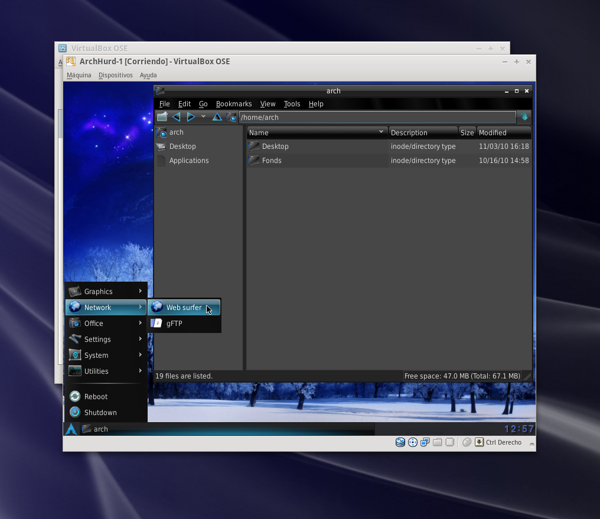Click the CD/DVD status icon in VirtualBox
Viewport: 600px width, 519px height.
(x=412, y=442)
